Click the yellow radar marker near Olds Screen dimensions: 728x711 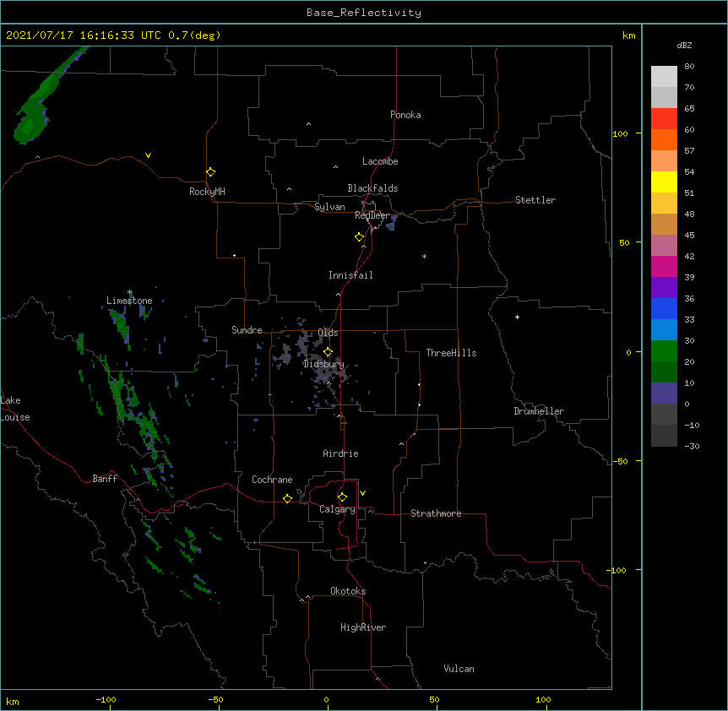click(x=328, y=352)
